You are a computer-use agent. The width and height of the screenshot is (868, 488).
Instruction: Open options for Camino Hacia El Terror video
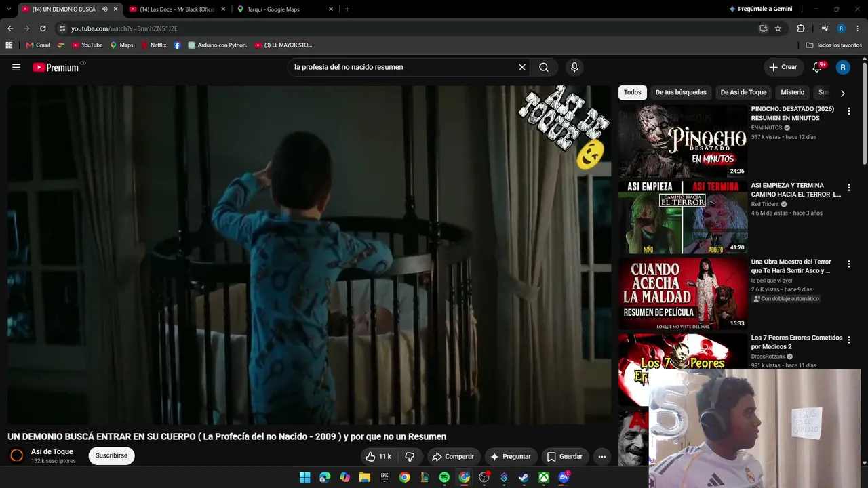849,188
